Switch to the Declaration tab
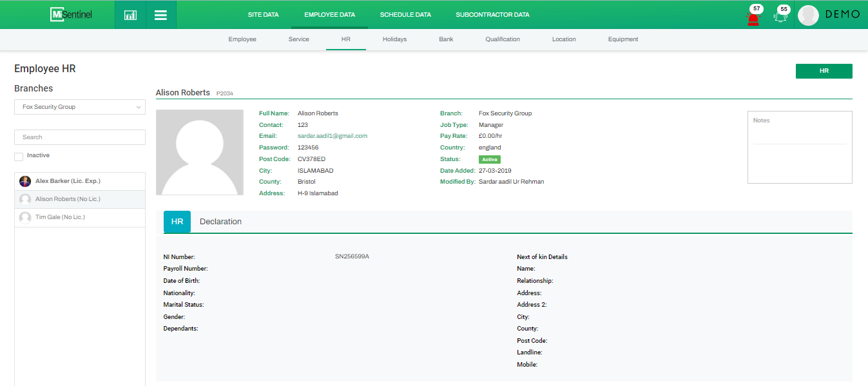Image resolution: width=868 pixels, height=386 pixels. (220, 222)
